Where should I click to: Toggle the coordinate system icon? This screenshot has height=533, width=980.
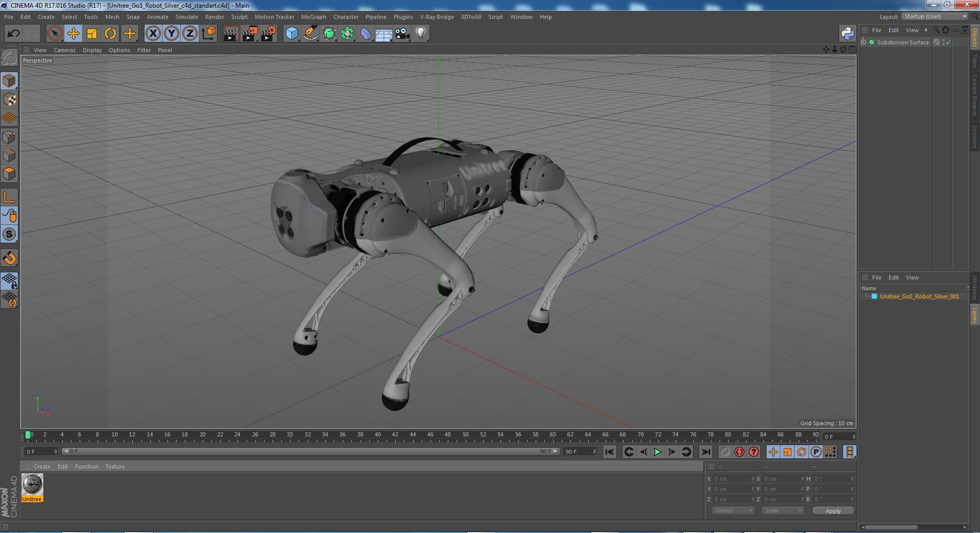pyautogui.click(x=209, y=34)
